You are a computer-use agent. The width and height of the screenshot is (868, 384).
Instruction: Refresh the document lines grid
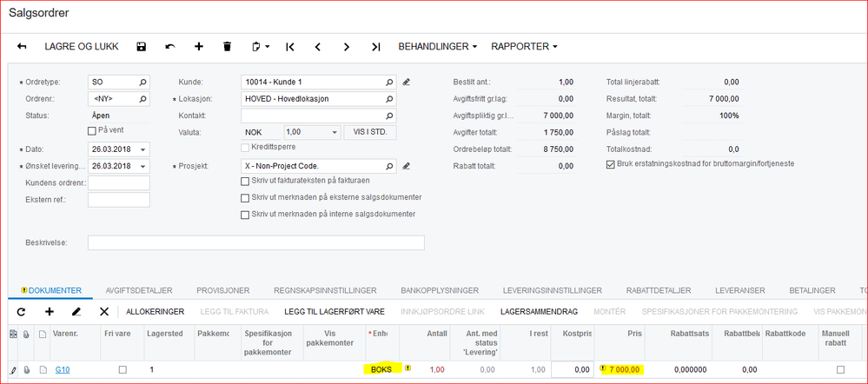point(21,311)
